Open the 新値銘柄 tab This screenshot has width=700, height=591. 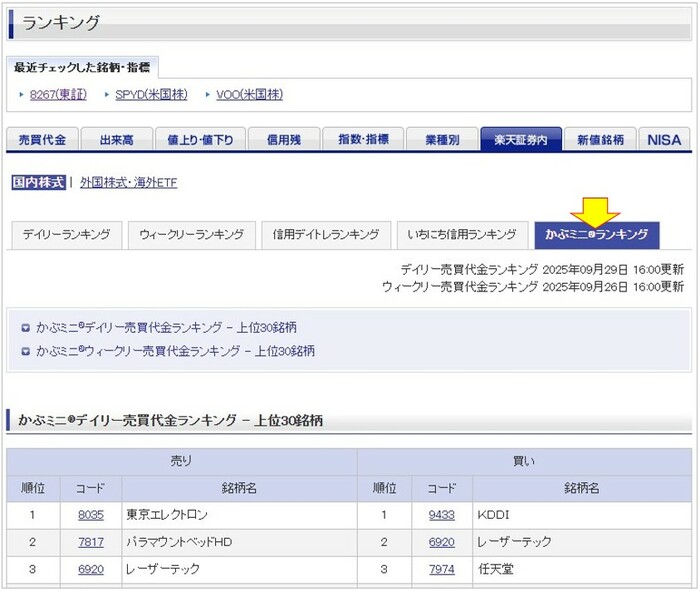click(x=600, y=140)
